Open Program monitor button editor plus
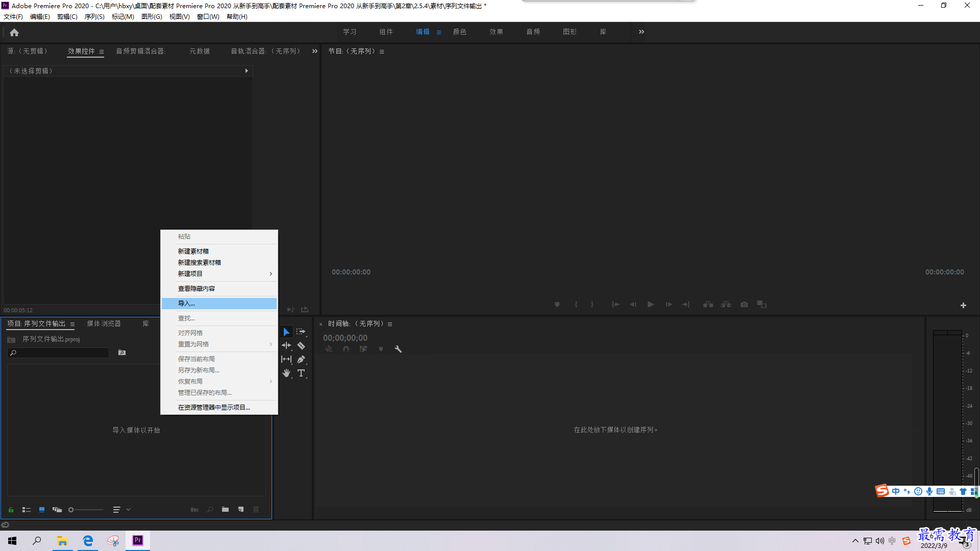Image resolution: width=980 pixels, height=551 pixels. [x=963, y=306]
